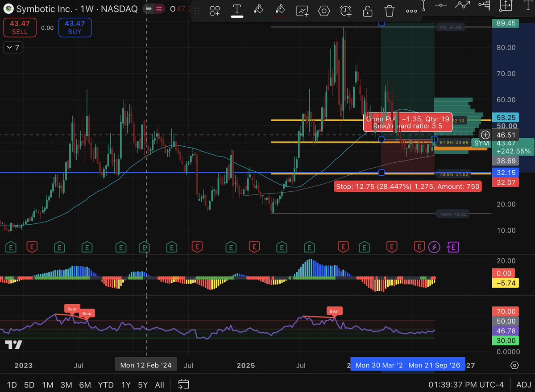Select the vertical line drawing tool

423,5
